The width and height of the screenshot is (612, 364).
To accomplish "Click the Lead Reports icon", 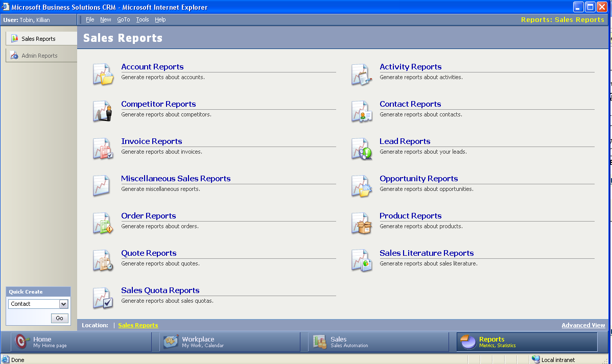I will 361,149.
